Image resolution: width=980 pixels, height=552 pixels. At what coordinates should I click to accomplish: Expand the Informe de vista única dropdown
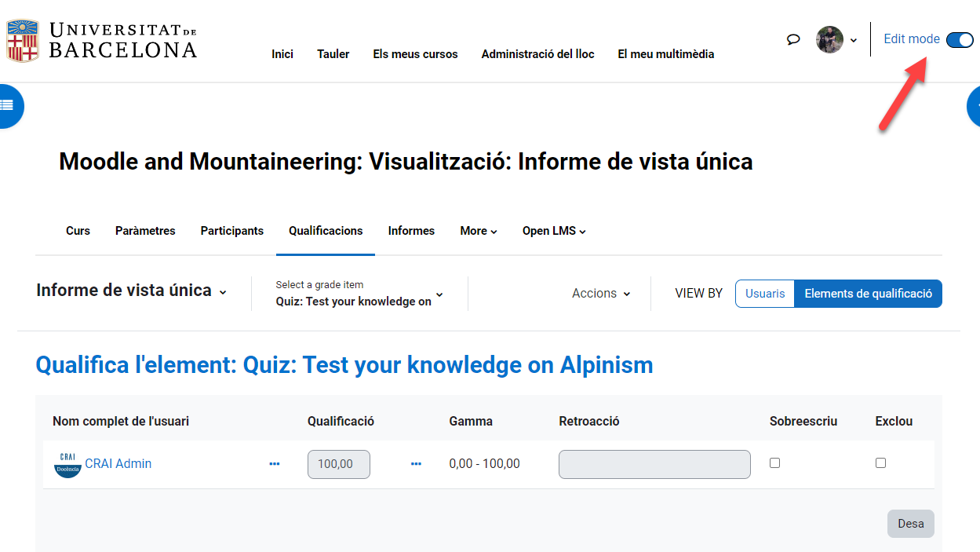132,291
